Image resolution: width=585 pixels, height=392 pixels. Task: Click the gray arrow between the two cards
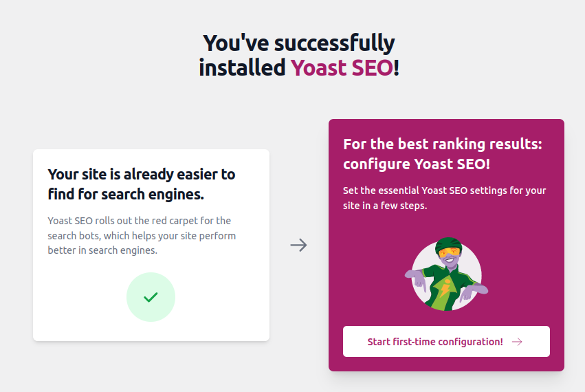pyautogui.click(x=298, y=245)
